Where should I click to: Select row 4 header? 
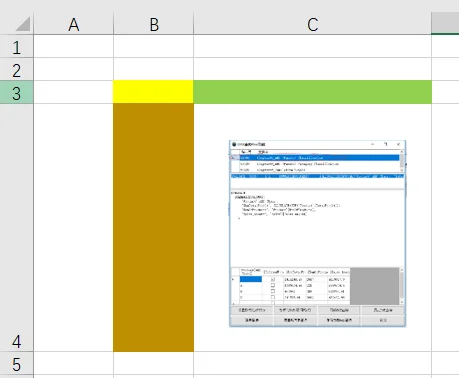tap(17, 227)
